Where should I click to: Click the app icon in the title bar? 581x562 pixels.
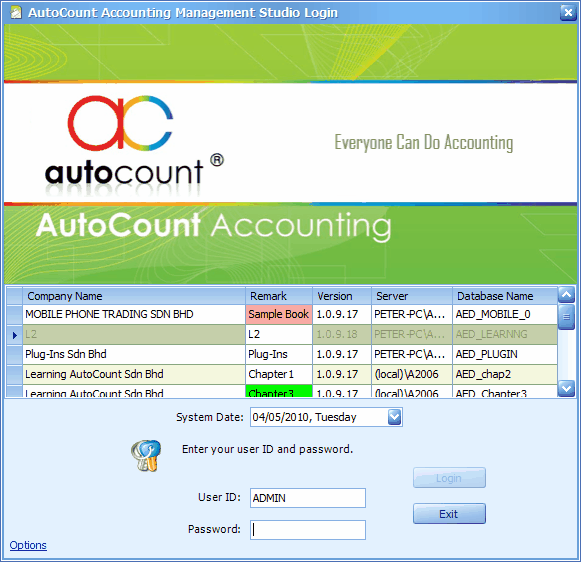(16, 13)
